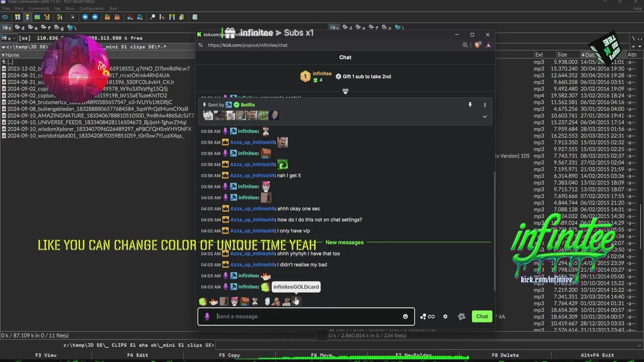Click the brick wall emote in quick emote bar

[245, 301]
